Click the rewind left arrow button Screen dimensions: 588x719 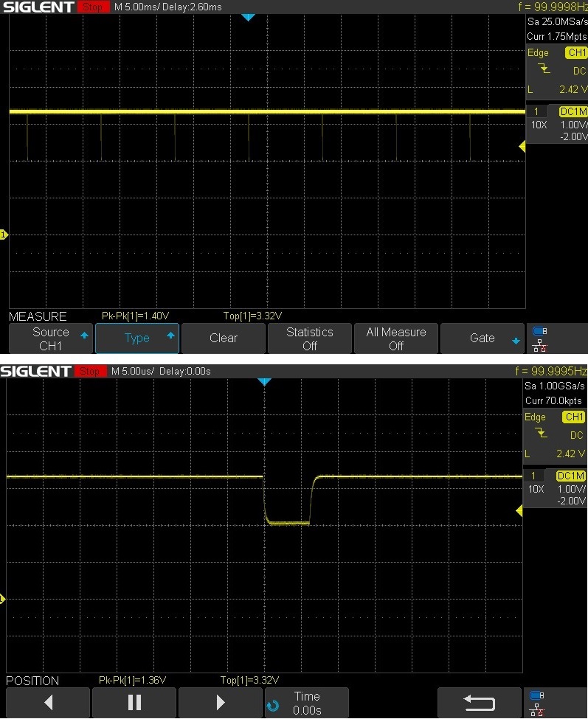(x=48, y=703)
